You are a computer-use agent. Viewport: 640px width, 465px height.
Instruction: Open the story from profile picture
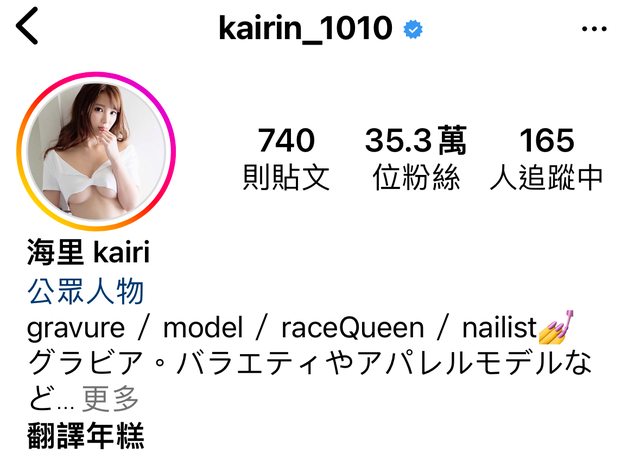pos(96,151)
